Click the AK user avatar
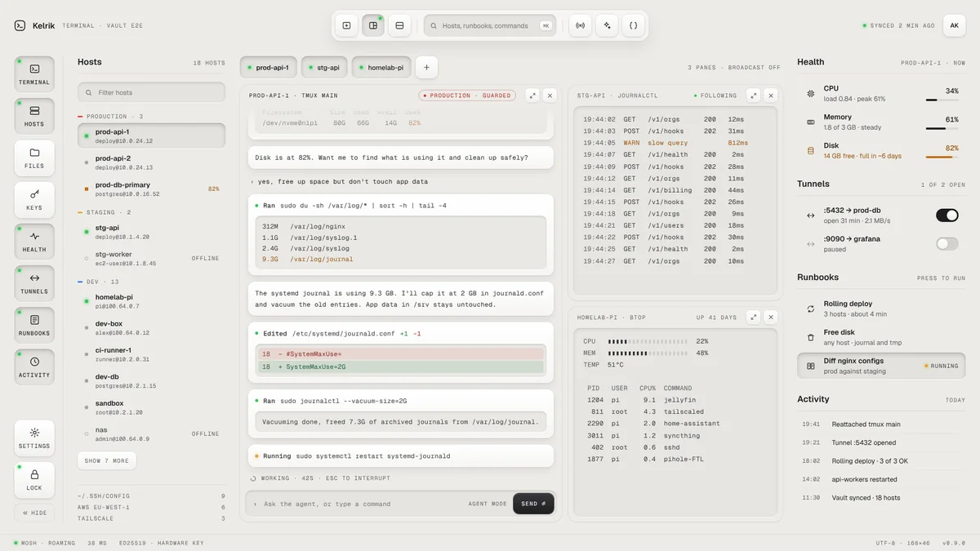This screenshot has width=980, height=551. tap(954, 25)
